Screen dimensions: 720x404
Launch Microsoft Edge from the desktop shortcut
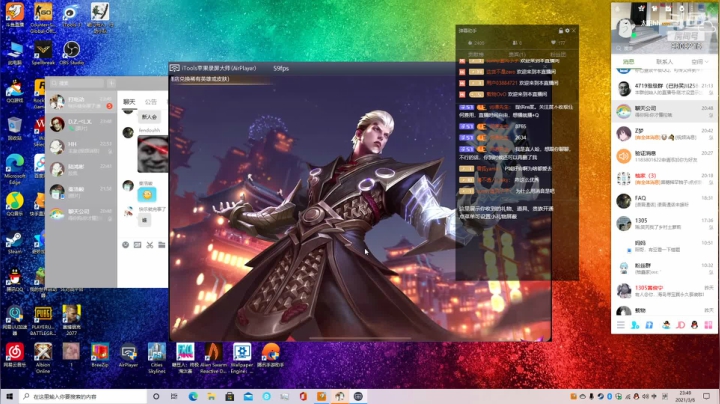[14, 169]
